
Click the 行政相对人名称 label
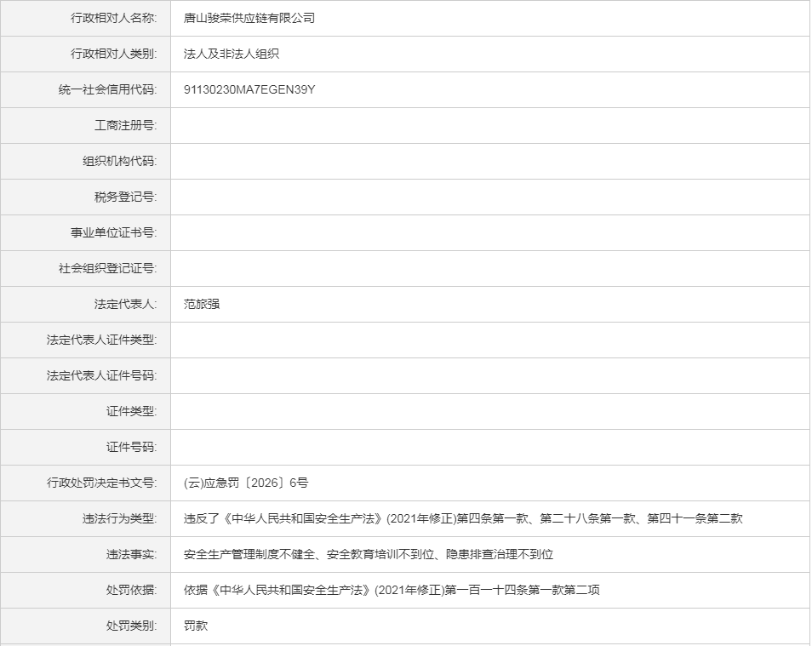(113, 18)
